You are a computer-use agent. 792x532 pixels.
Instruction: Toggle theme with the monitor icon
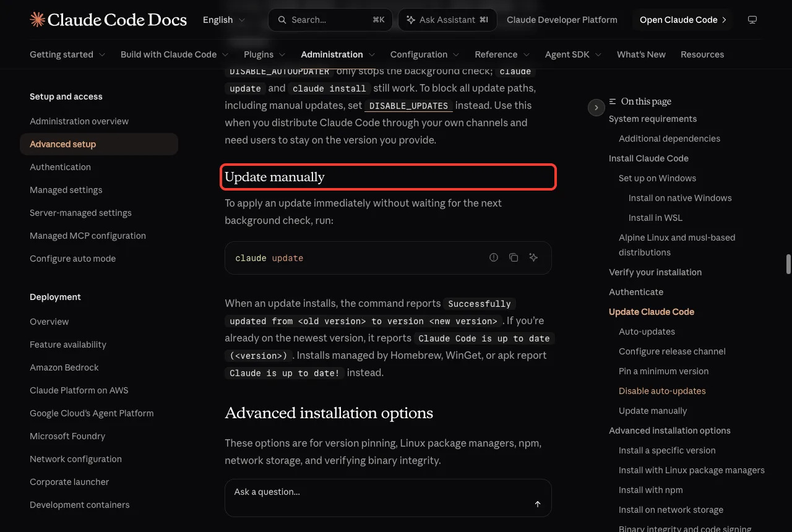click(x=752, y=20)
